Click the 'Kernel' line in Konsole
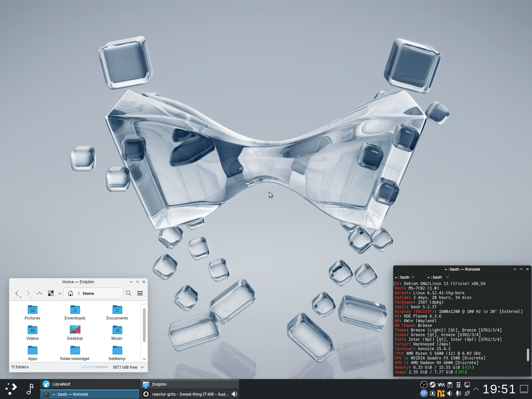Image resolution: width=532 pixels, height=399 pixels. click(x=430, y=293)
